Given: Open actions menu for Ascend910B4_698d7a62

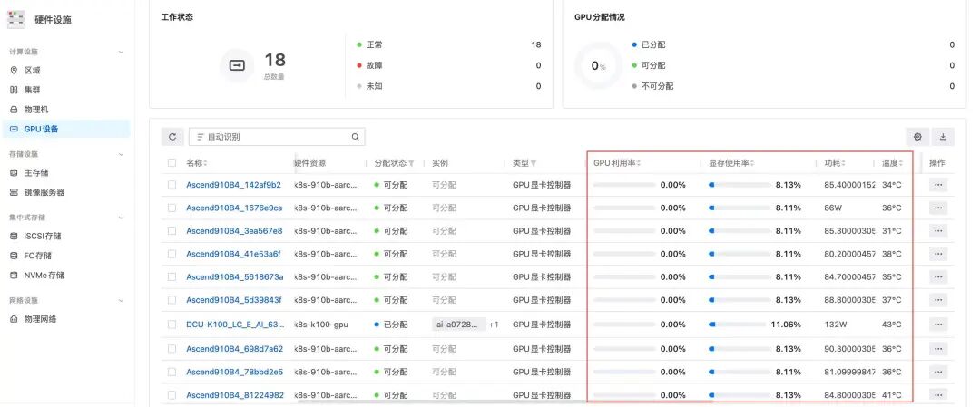Looking at the screenshot, I should [x=938, y=349].
